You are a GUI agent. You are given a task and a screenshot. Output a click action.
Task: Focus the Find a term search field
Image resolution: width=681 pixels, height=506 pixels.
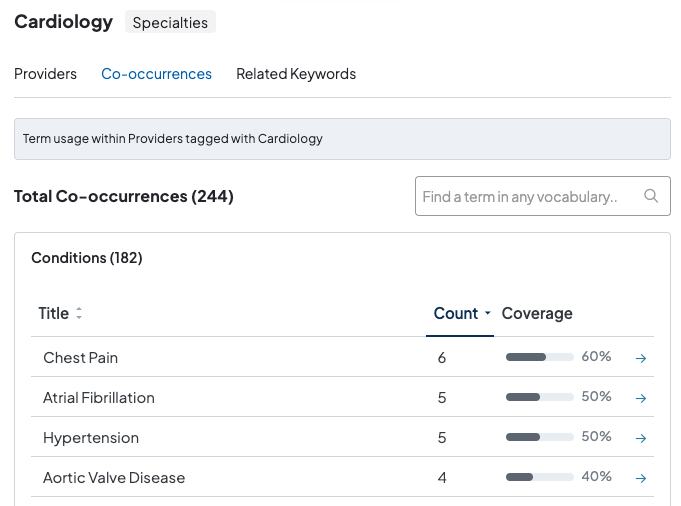point(542,196)
